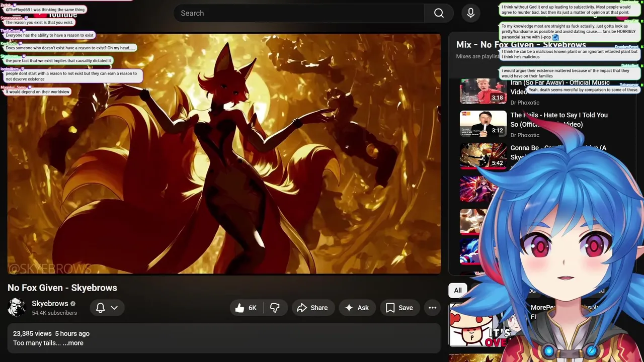The height and width of the screenshot is (362, 644).
Task: Open the Skyebrows channel name link
Action: (50, 304)
